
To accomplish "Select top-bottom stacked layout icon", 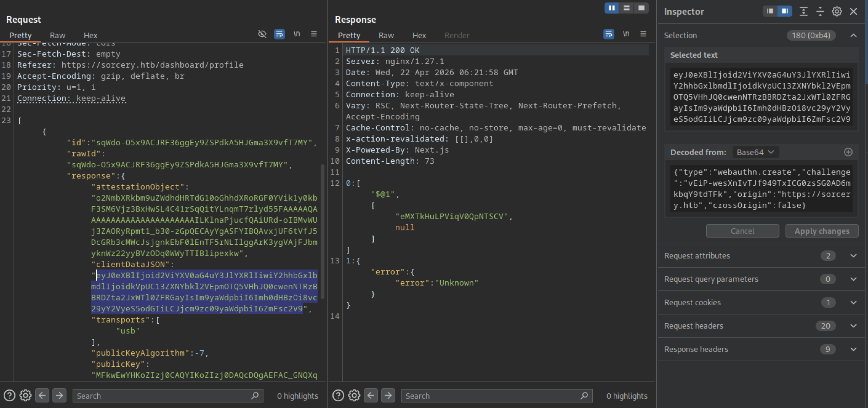I will (627, 8).
